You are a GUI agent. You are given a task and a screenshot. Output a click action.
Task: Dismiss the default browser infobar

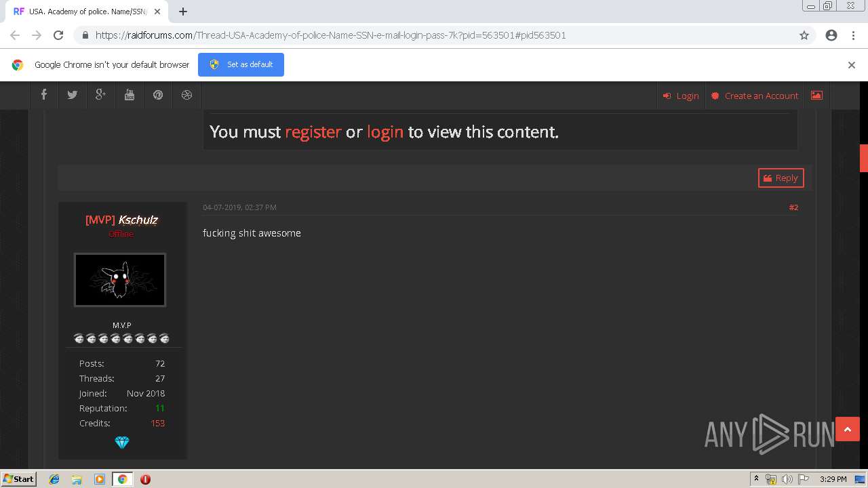tap(852, 65)
